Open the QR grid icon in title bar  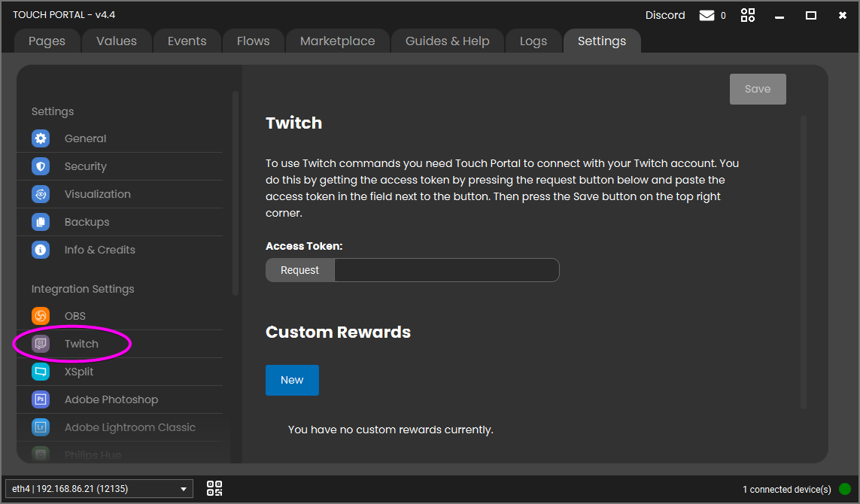[x=748, y=16]
